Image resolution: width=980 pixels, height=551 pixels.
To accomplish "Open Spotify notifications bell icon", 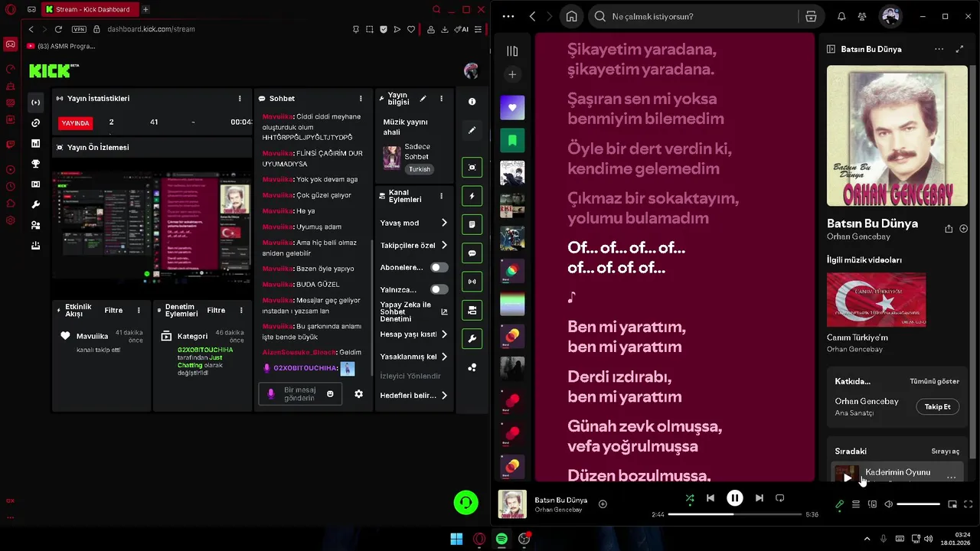I will [x=841, y=16].
